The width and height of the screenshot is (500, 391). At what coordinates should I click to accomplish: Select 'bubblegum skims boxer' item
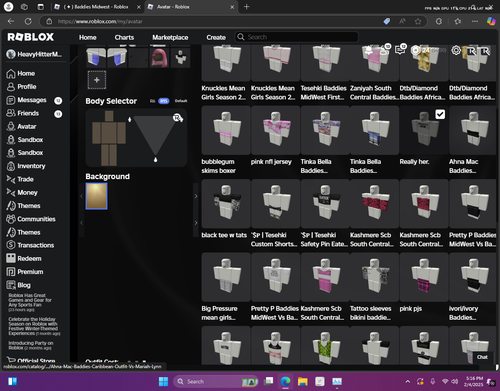[226, 141]
